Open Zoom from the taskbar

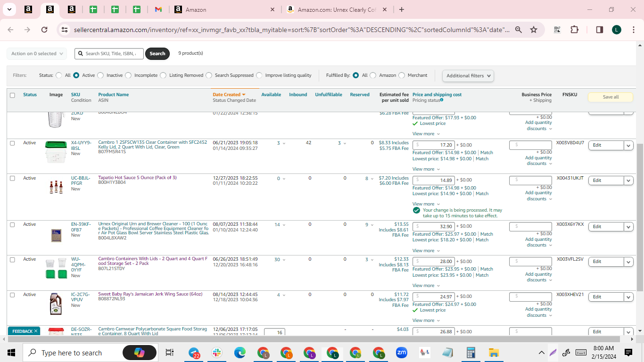tap(402, 353)
